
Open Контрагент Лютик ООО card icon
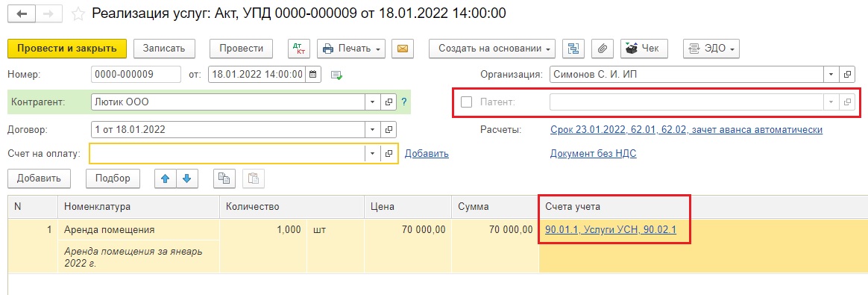tap(389, 102)
